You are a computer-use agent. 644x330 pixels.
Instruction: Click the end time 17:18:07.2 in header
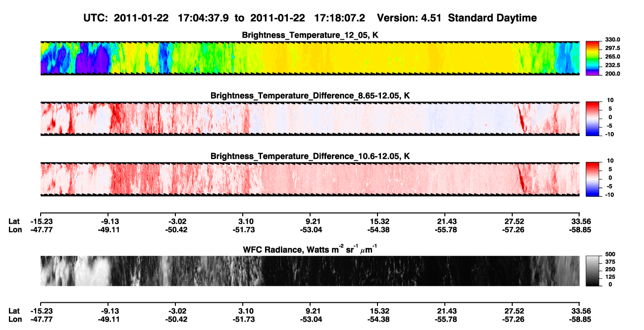(x=339, y=18)
